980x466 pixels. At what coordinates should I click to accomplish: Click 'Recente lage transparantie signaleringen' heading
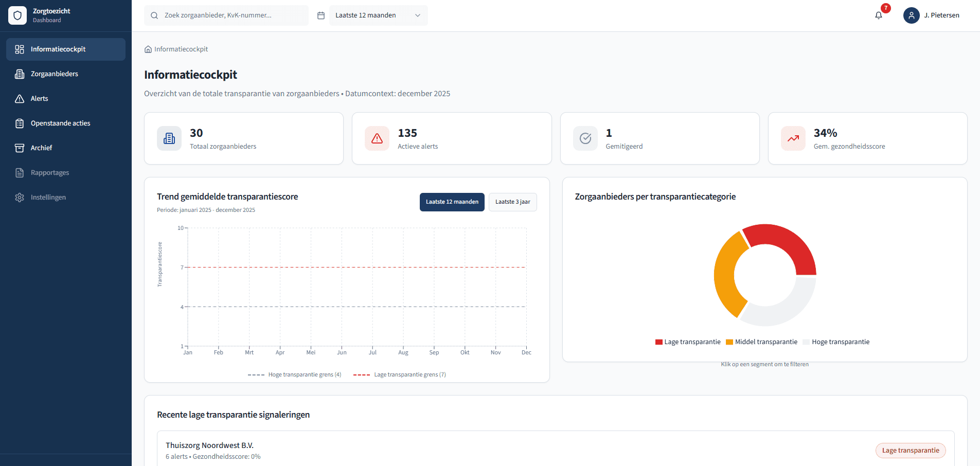point(233,415)
